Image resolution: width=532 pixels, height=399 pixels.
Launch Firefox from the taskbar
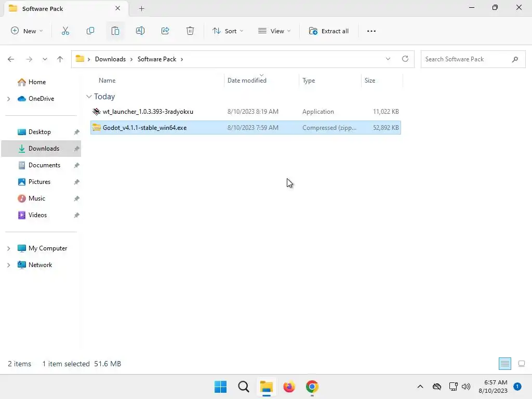point(289,387)
